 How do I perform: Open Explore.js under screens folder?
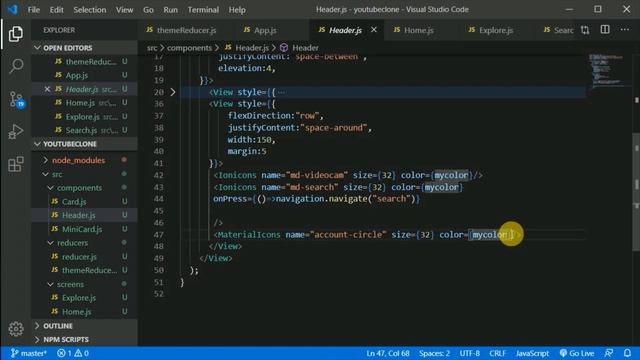pos(84,298)
